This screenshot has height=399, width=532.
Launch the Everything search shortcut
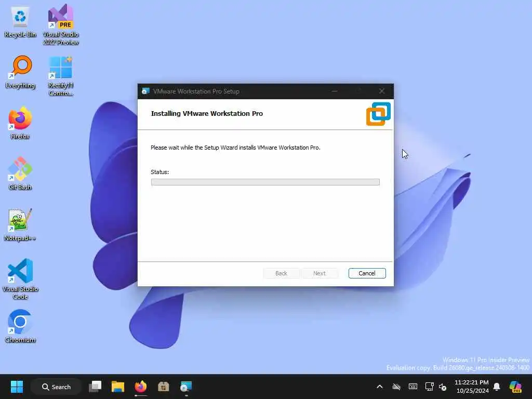(20, 72)
